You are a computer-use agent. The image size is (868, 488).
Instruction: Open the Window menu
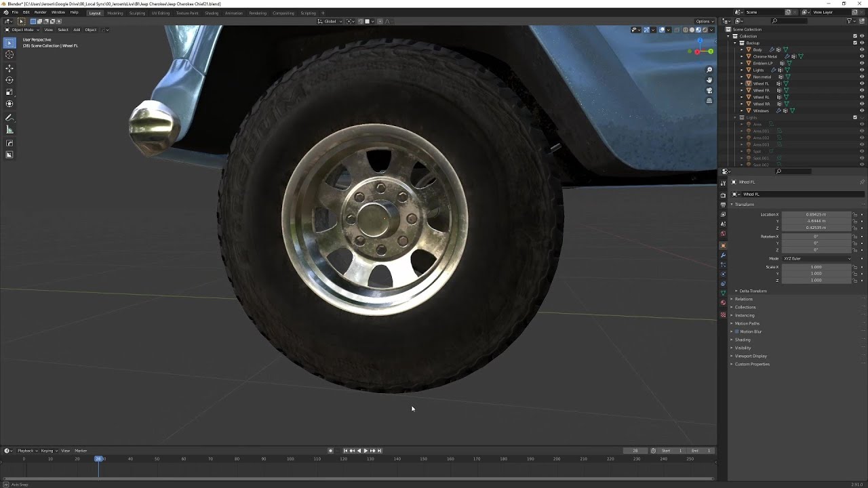click(x=58, y=12)
